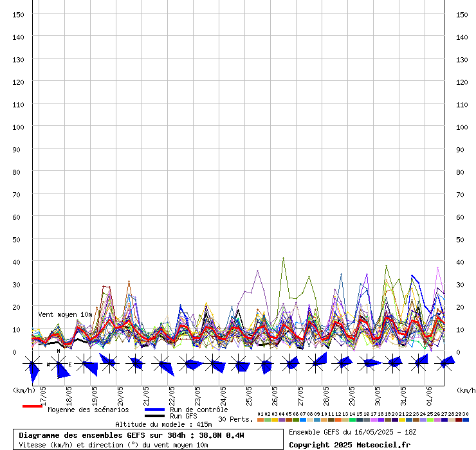Click the last wind rose right of 01/06
This screenshot has width=476, height=450.
tap(444, 364)
